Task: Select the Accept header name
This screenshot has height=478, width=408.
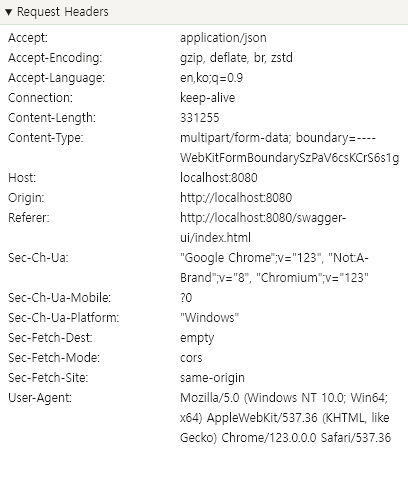Action: 28,38
